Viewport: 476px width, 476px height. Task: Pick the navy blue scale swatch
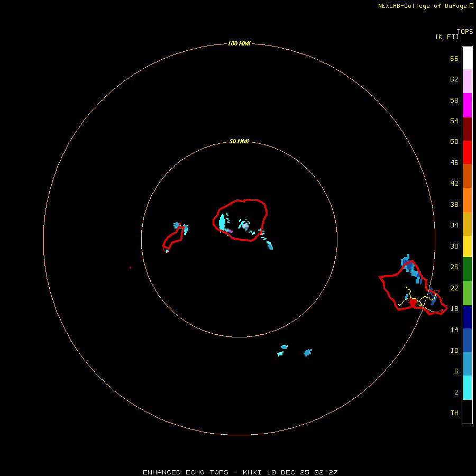(x=467, y=317)
